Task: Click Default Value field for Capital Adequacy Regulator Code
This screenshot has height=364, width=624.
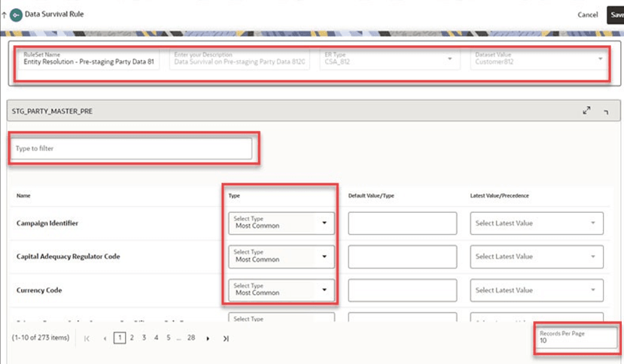Action: (x=403, y=256)
